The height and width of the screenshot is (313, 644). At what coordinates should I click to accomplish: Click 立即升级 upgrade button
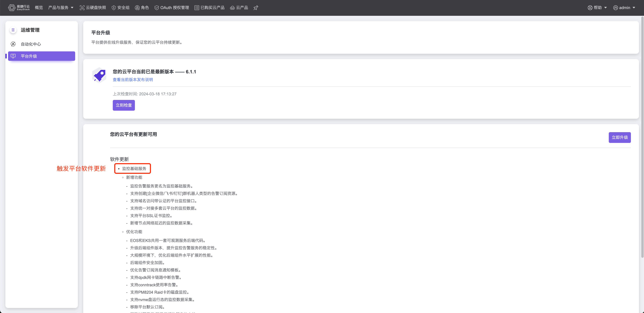pos(620,137)
